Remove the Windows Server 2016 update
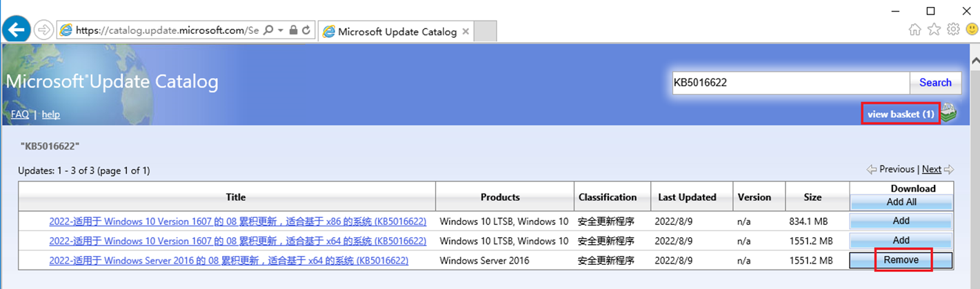This screenshot has width=980, height=289. (x=901, y=260)
